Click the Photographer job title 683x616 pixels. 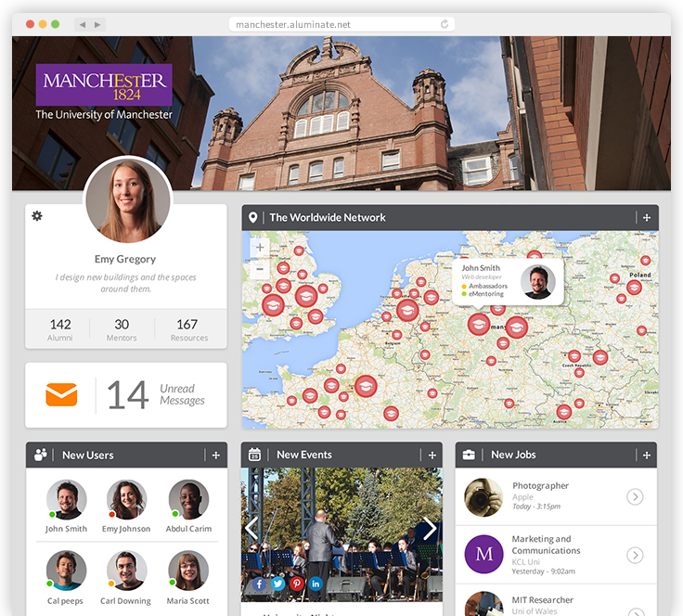tap(541, 485)
